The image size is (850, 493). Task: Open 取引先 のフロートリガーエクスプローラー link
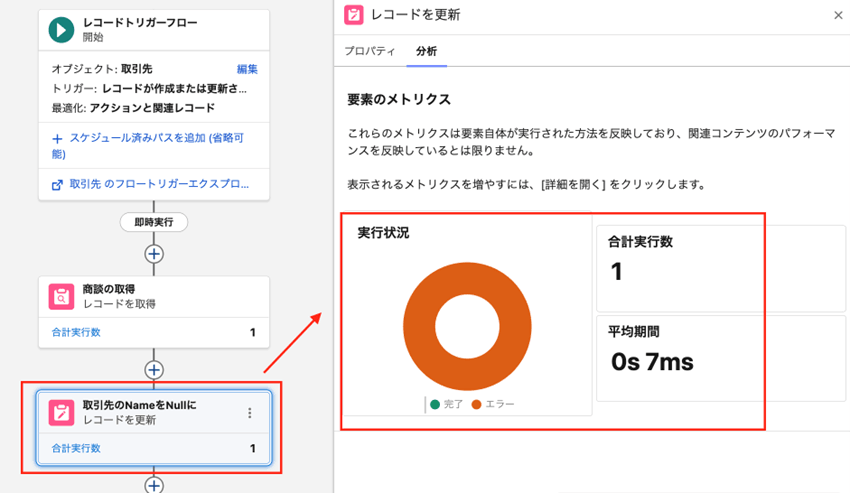(x=158, y=185)
